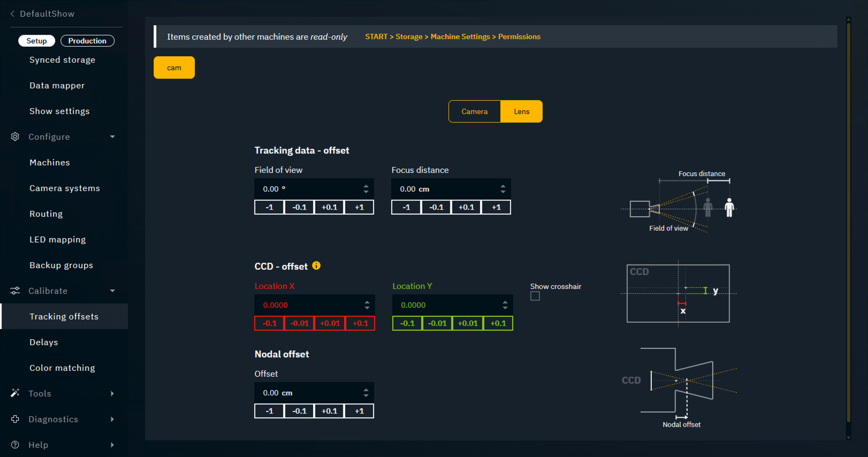Expand the Tools submenu arrow
Screen dimensions: 868x457
[x=112, y=393]
